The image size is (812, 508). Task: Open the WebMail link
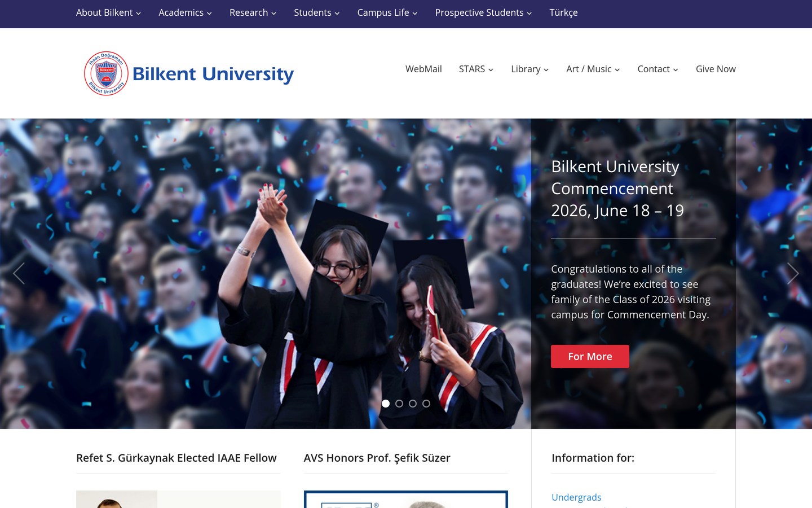point(423,69)
